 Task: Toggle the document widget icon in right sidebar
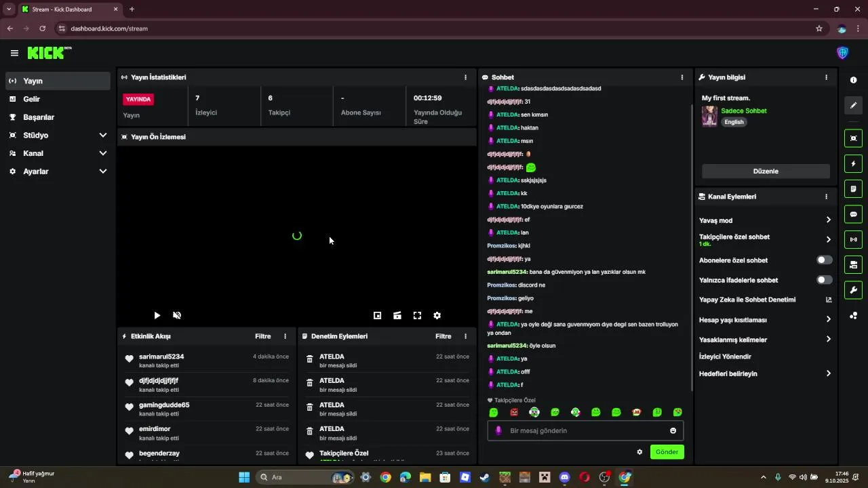[x=853, y=188]
